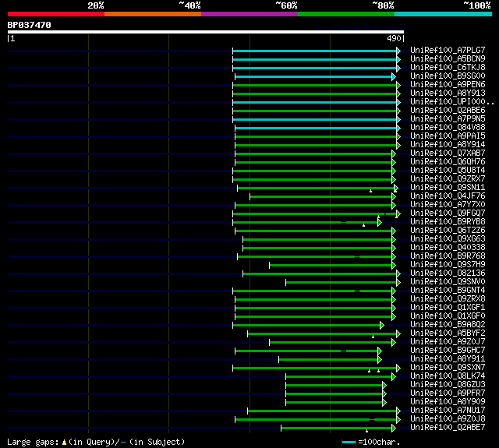499x448 pixels.
Task: Click the red 20% segment of the color scale
Action: 56,14
